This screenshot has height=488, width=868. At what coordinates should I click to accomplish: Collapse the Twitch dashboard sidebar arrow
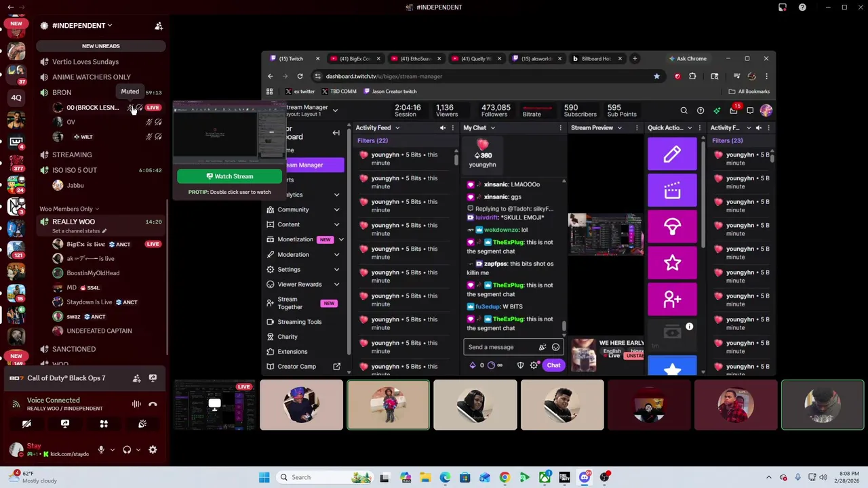click(336, 133)
